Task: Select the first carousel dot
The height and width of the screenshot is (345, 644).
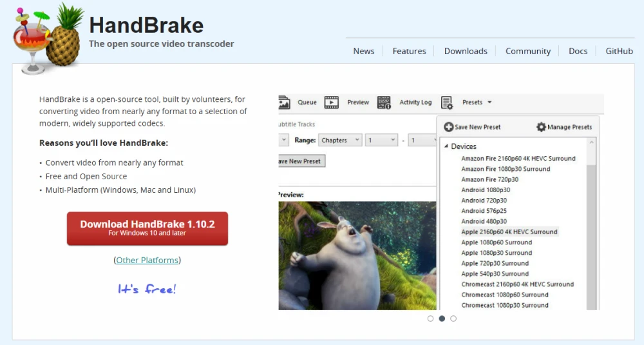Action: pos(430,319)
